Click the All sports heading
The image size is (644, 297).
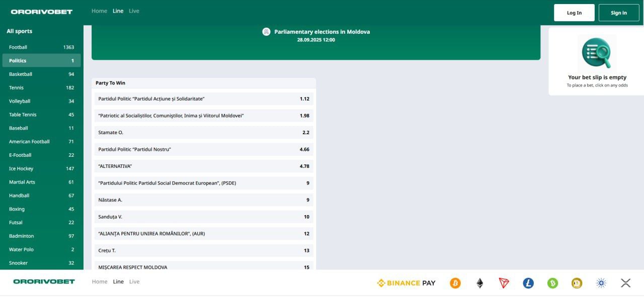(19, 31)
